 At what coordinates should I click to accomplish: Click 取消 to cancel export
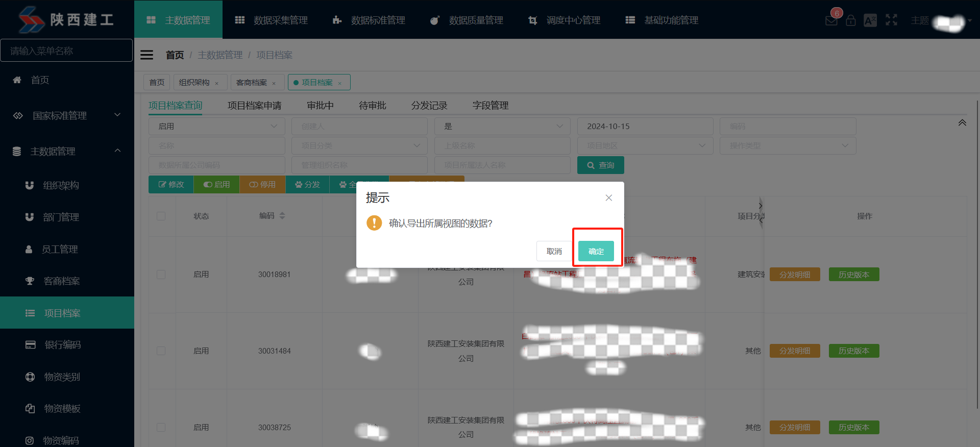554,251
